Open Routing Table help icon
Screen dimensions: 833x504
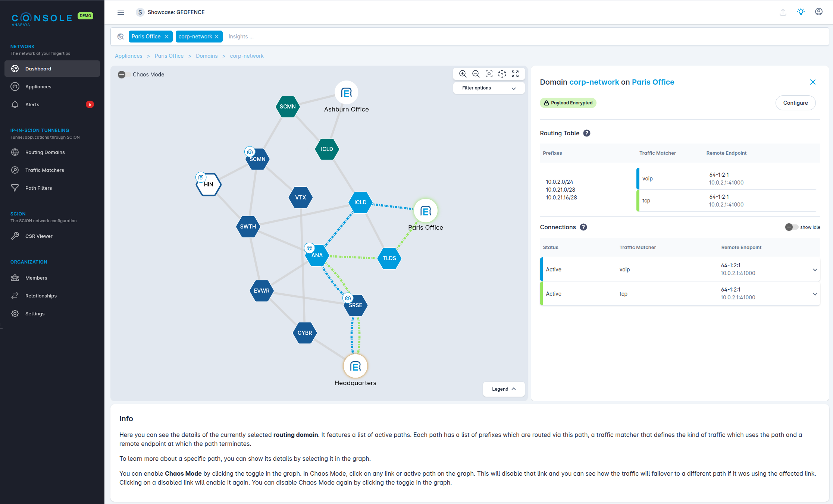pos(587,133)
